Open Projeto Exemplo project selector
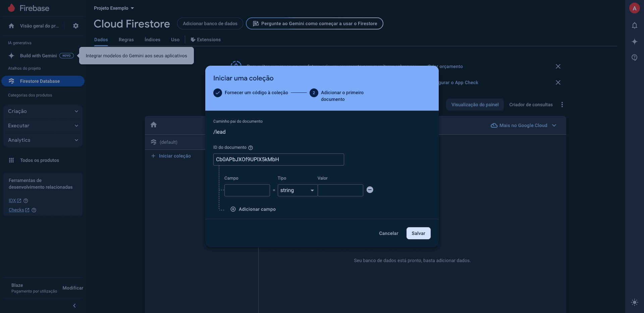Screen dimensions: 644x313 coord(114,8)
